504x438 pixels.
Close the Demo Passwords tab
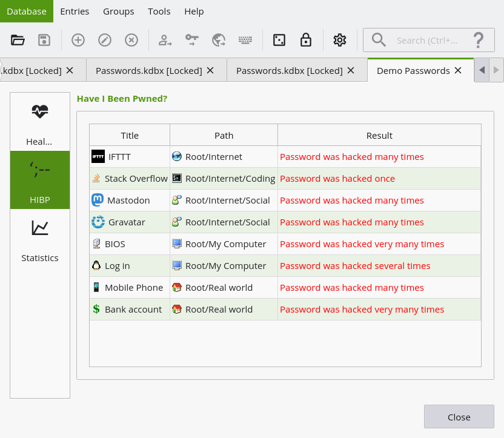[x=458, y=70]
